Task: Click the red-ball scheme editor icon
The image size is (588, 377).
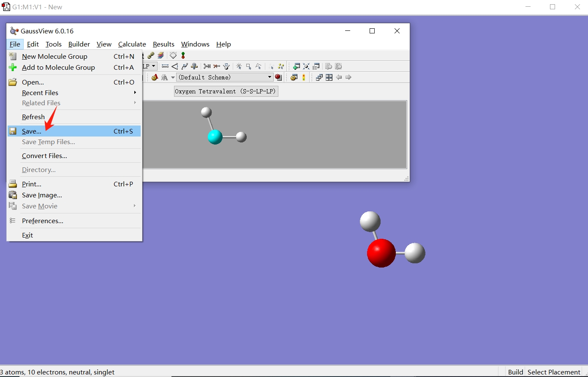Action: click(278, 77)
